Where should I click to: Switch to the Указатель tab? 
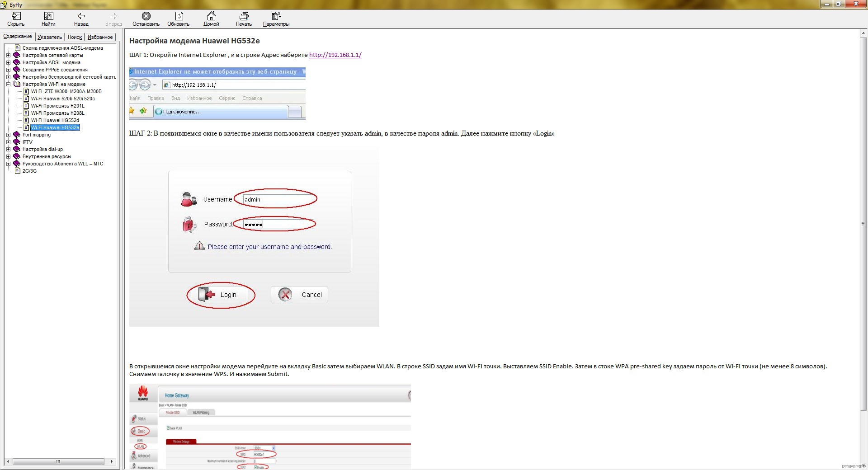click(x=50, y=37)
